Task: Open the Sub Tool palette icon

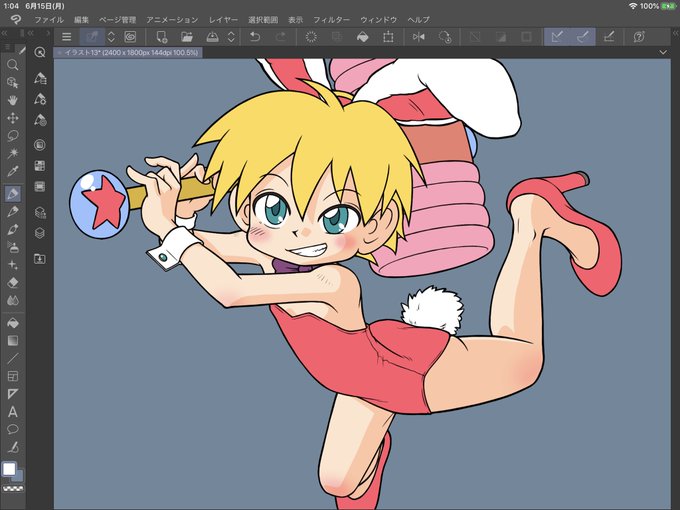Action: pyautogui.click(x=39, y=78)
